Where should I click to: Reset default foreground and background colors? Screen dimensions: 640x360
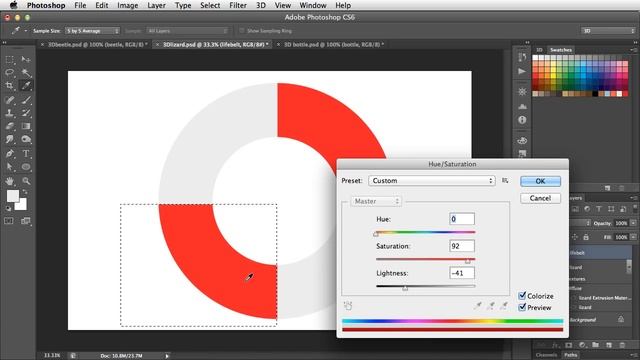8,208
